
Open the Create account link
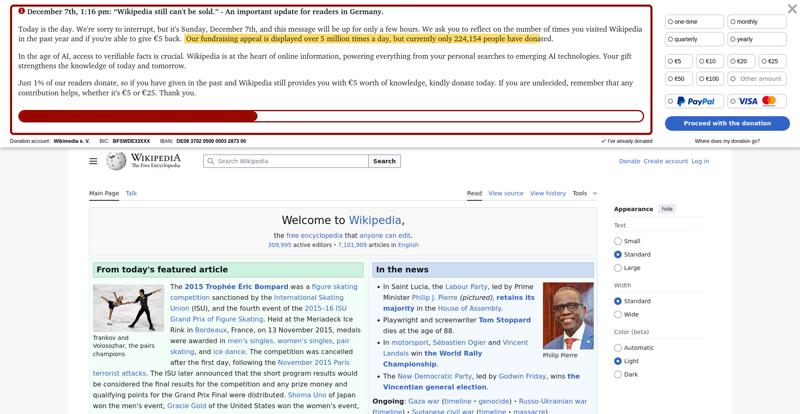[665, 161]
